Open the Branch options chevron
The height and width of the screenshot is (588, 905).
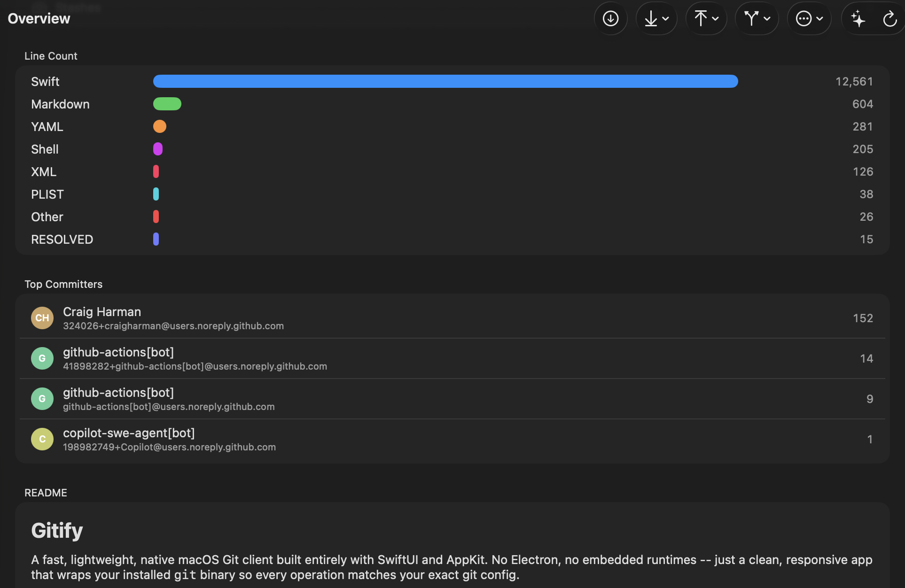pos(767,19)
